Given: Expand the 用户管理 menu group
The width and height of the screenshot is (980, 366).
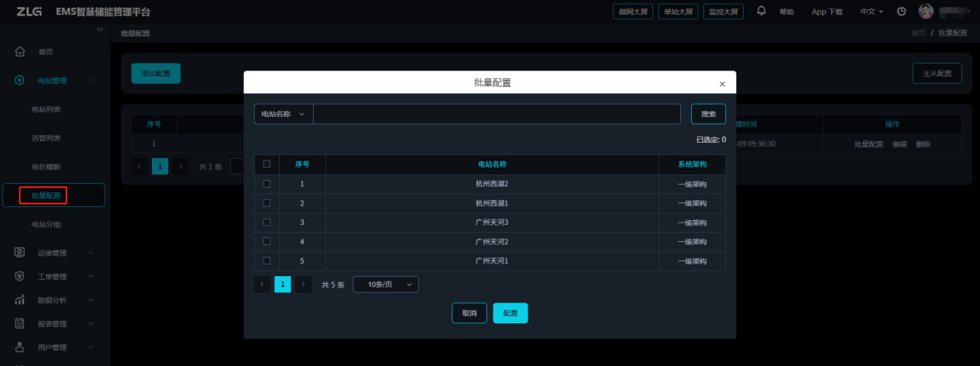Looking at the screenshot, I should pyautogui.click(x=91, y=347).
